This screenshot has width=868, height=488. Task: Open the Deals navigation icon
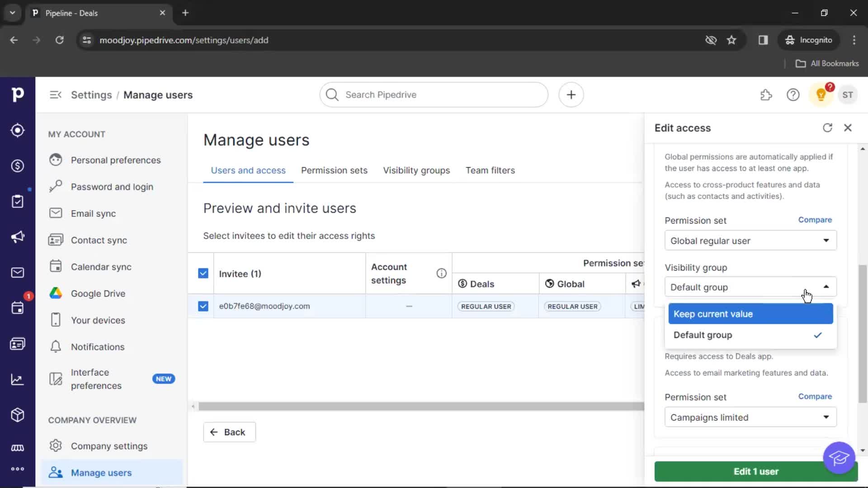click(x=17, y=166)
